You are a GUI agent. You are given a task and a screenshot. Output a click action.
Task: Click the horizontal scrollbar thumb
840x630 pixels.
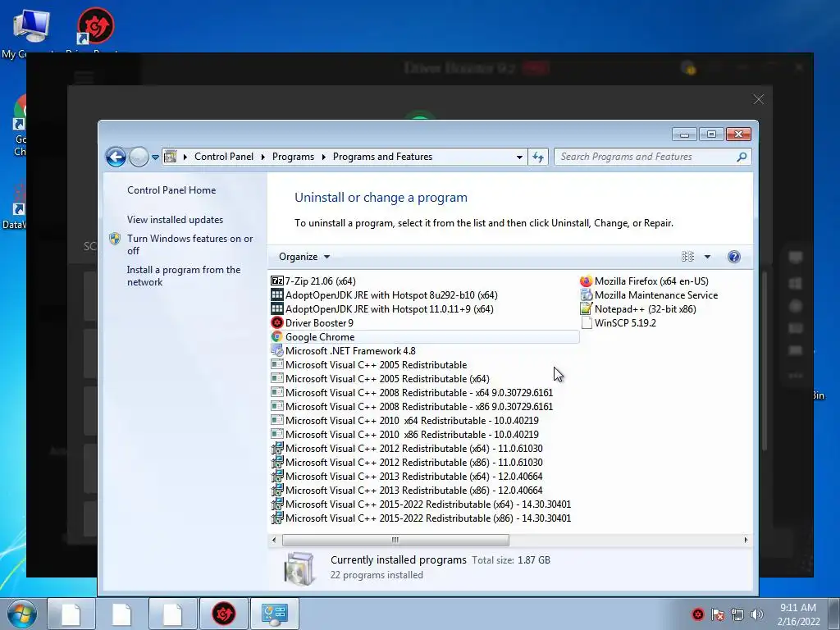pos(395,540)
